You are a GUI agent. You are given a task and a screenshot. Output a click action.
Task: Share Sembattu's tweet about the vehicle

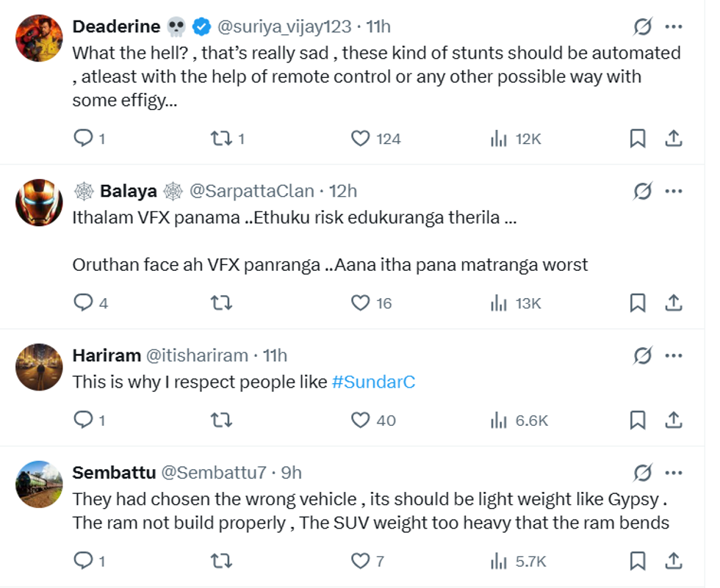(x=674, y=562)
